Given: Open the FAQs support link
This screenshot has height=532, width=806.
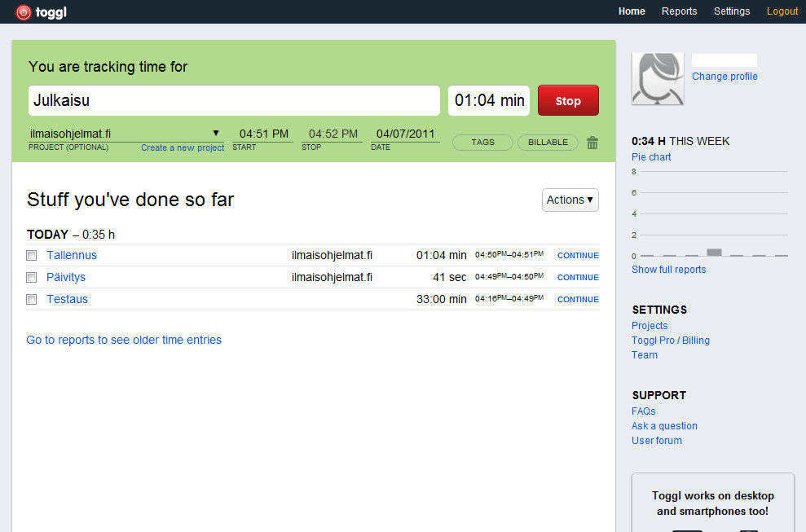Looking at the screenshot, I should [x=644, y=411].
